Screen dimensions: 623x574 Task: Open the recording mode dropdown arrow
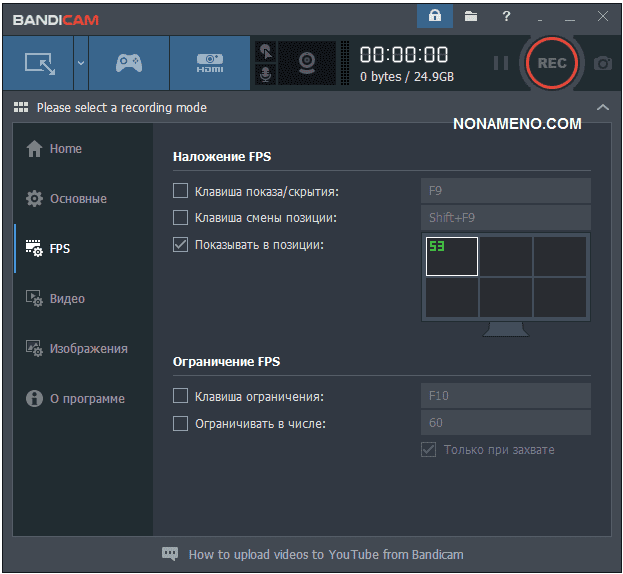tap(81, 63)
